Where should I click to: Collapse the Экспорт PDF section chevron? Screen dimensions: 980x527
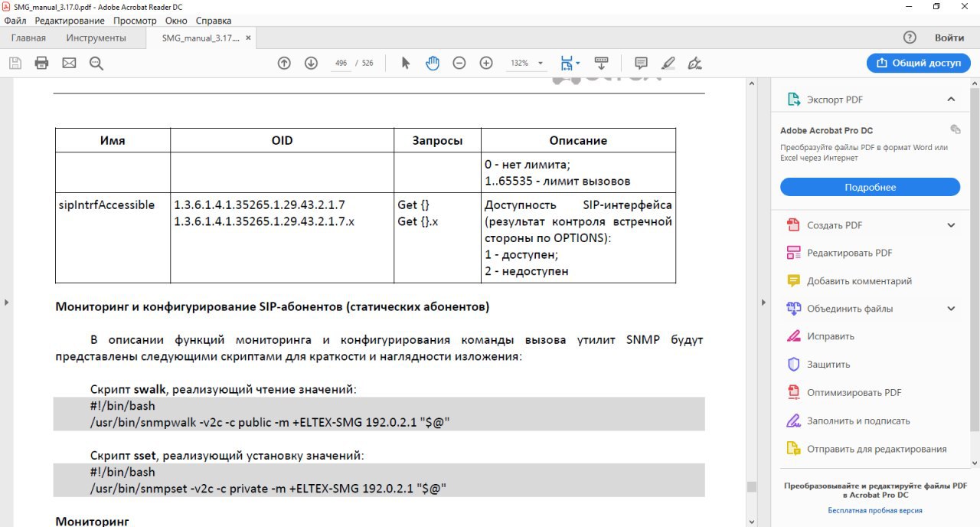pos(951,99)
